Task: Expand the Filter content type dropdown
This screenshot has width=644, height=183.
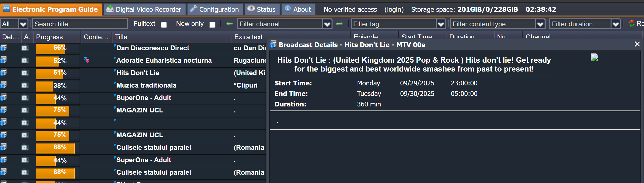Action: 540,24
